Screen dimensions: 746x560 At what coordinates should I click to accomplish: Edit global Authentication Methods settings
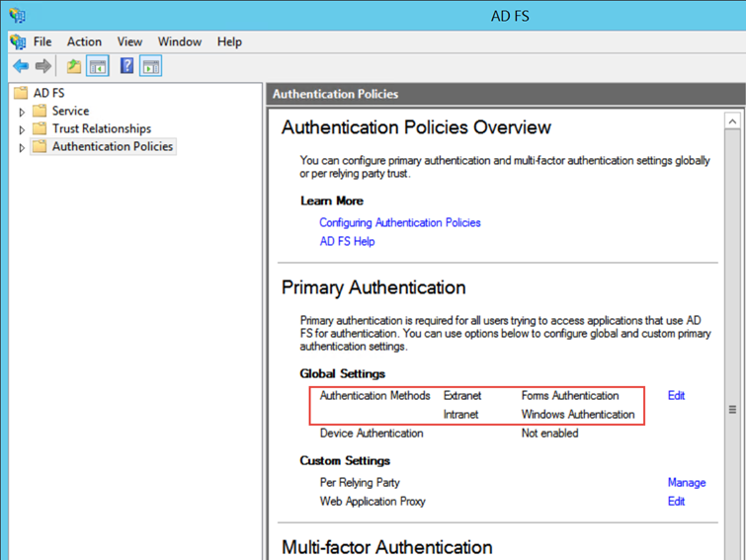click(676, 395)
